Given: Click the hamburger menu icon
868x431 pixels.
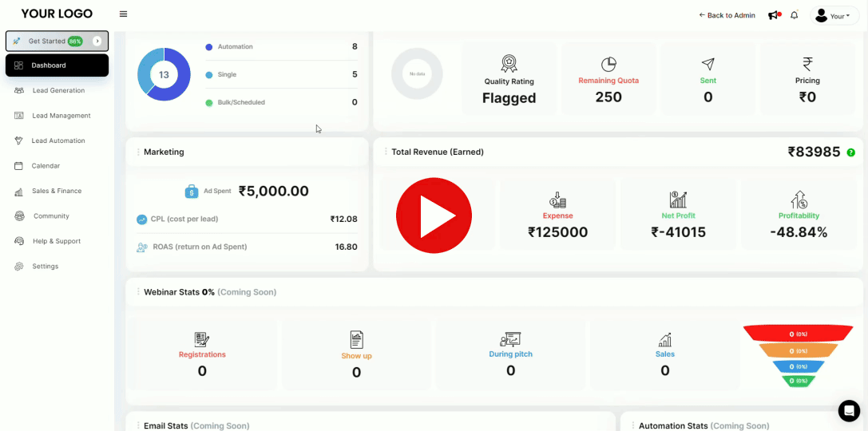Looking at the screenshot, I should pyautogui.click(x=123, y=14).
